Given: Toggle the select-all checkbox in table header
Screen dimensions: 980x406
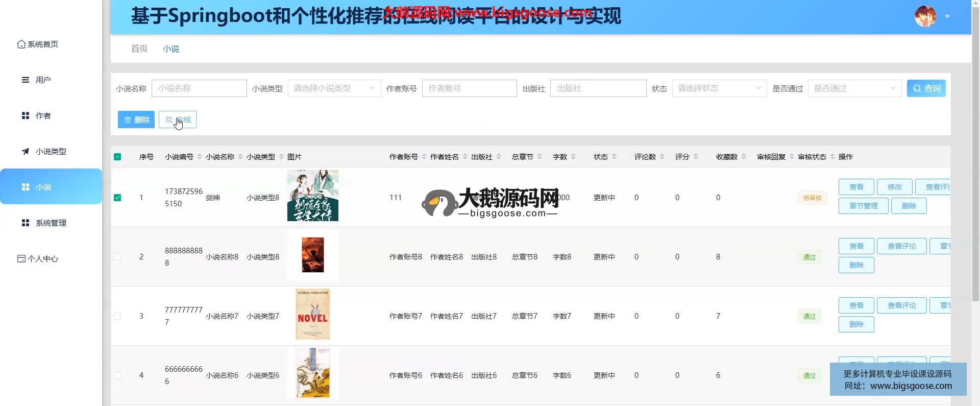Looking at the screenshot, I should 117,157.
